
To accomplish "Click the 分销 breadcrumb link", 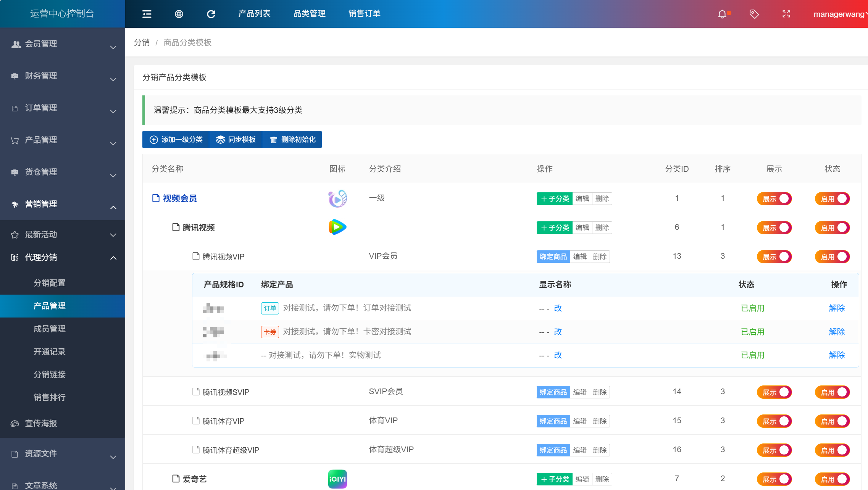I will (142, 42).
